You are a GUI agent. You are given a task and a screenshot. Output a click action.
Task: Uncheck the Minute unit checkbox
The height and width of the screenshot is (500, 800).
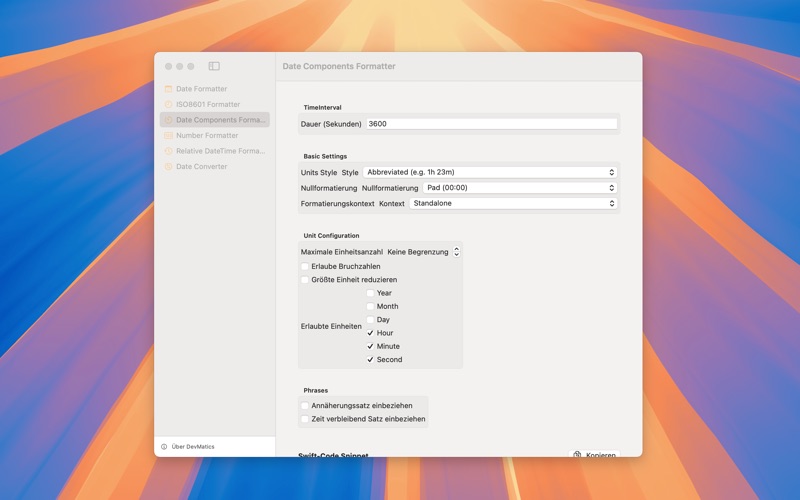tap(370, 346)
